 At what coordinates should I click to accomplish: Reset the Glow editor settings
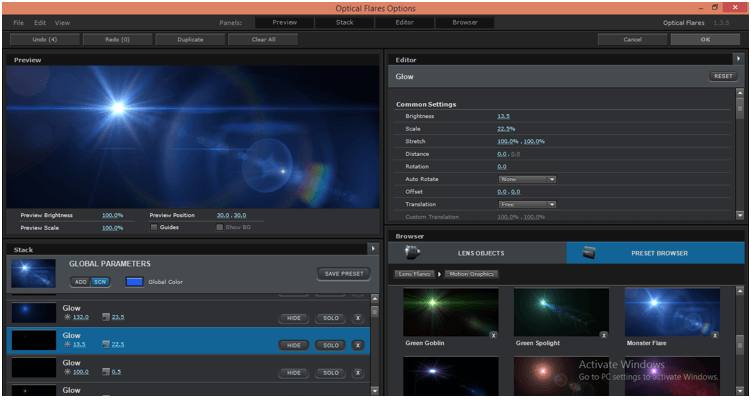pos(722,76)
